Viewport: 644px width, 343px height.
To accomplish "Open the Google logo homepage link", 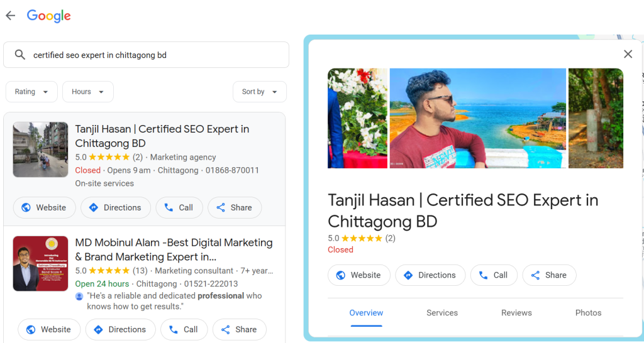I will coord(48,16).
